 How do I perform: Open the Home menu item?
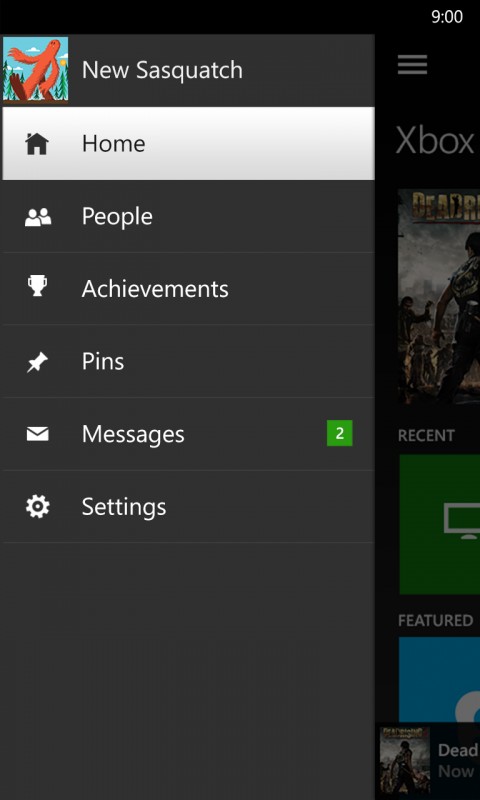click(x=188, y=143)
